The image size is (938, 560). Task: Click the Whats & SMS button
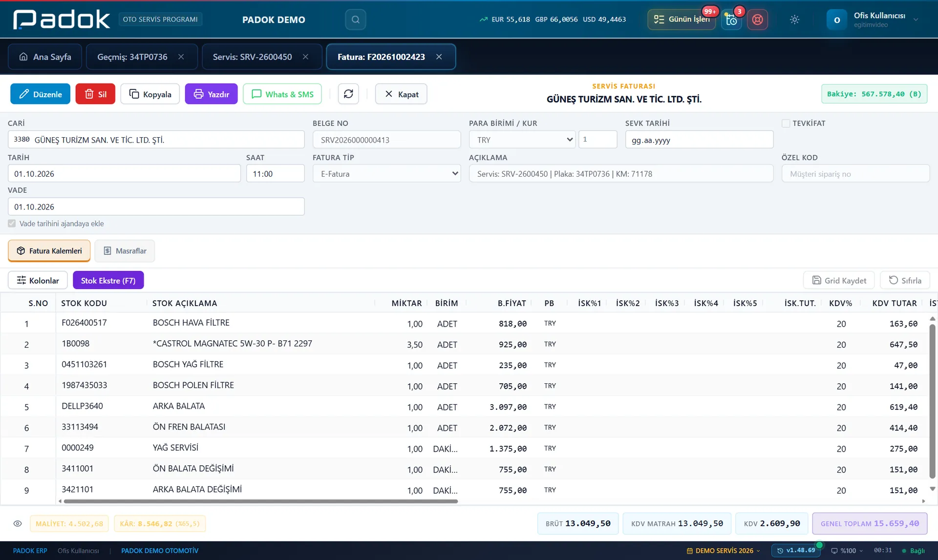pyautogui.click(x=282, y=94)
